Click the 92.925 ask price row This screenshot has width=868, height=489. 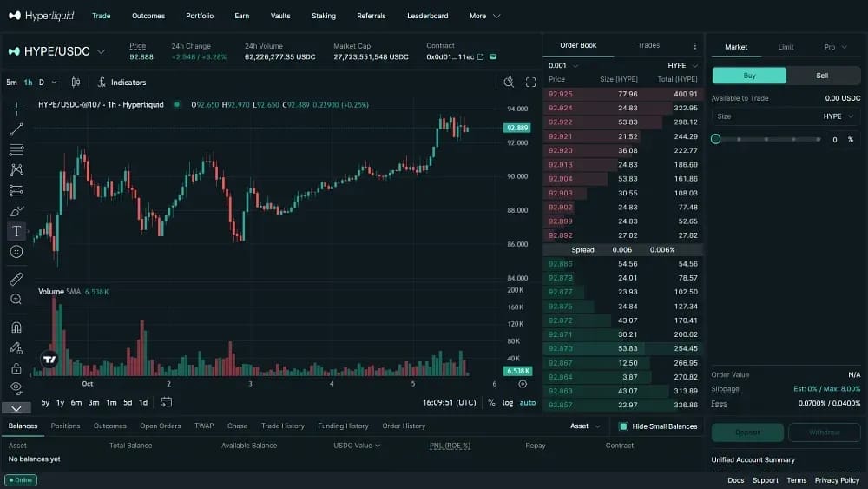622,94
